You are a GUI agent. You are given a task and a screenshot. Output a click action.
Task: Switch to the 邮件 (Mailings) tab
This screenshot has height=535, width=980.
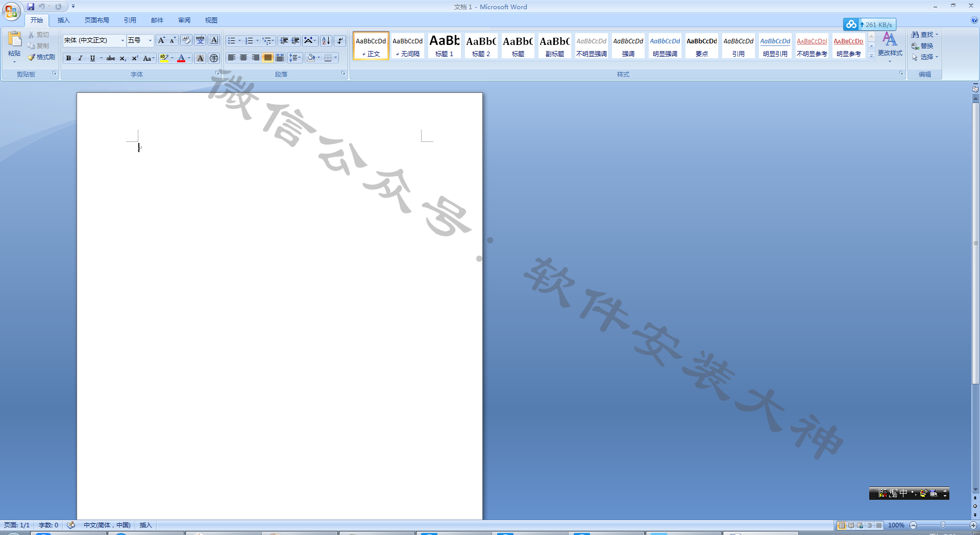coord(157,20)
